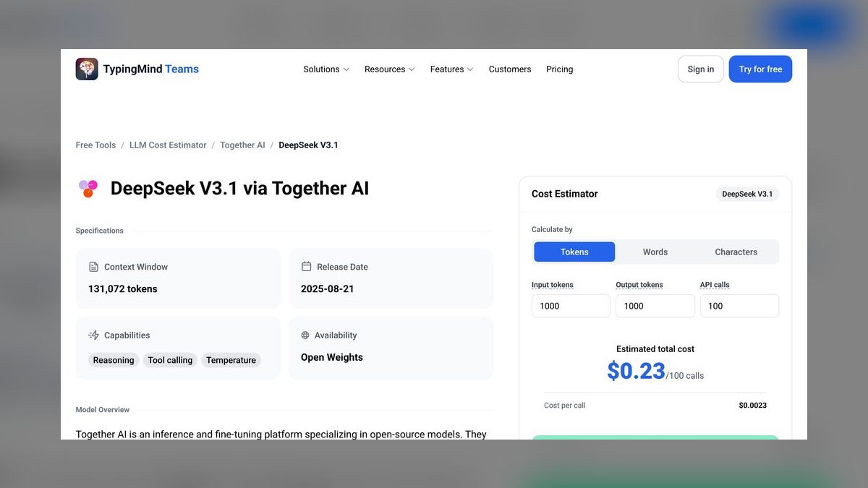Image resolution: width=868 pixels, height=488 pixels.
Task: Open the Resources dropdown menu
Action: click(390, 69)
